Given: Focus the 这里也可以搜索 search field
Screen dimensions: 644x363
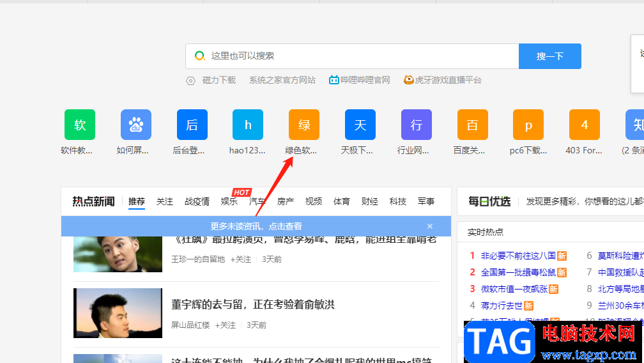Looking at the screenshot, I should tap(353, 56).
